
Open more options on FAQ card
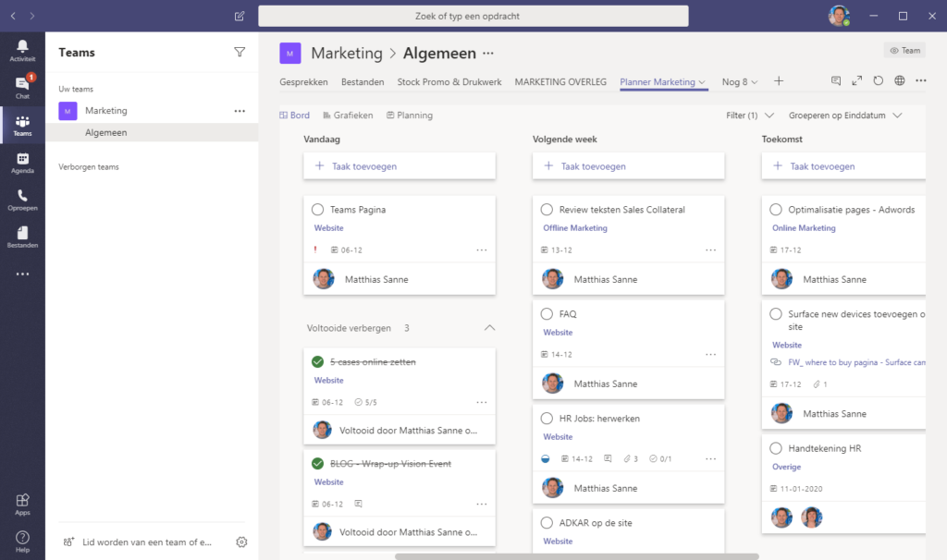711,354
